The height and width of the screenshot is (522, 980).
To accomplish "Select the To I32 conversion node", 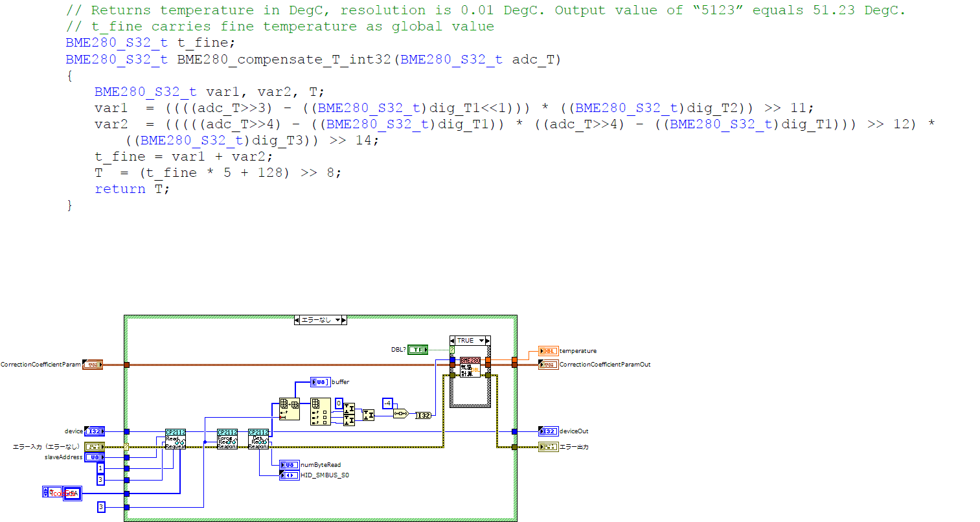I will 423,415.
